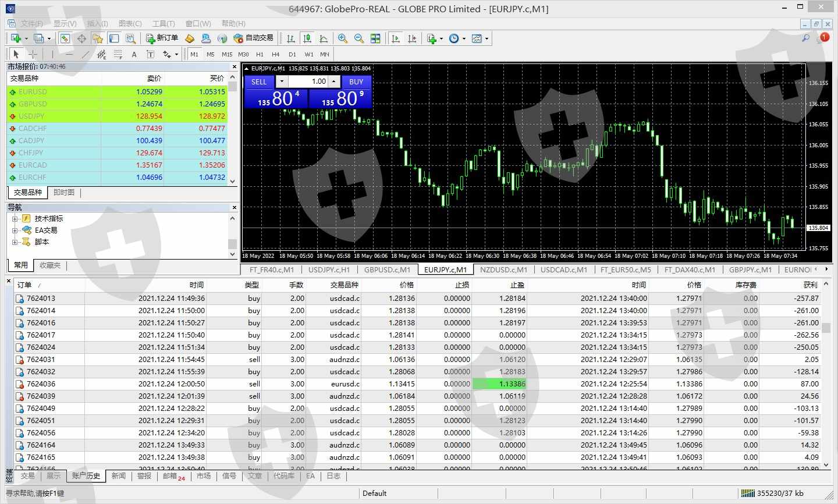The height and width of the screenshot is (504, 838).
Task: Select the line chart icon
Action: pos(324,38)
